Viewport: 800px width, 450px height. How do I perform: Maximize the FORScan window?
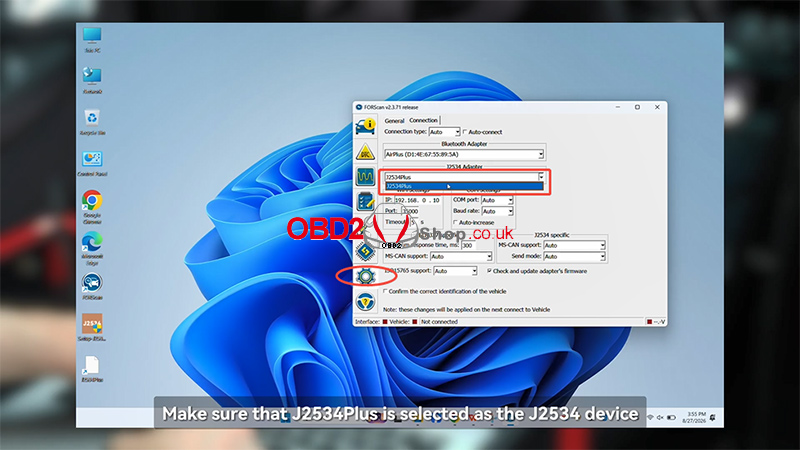click(x=637, y=107)
